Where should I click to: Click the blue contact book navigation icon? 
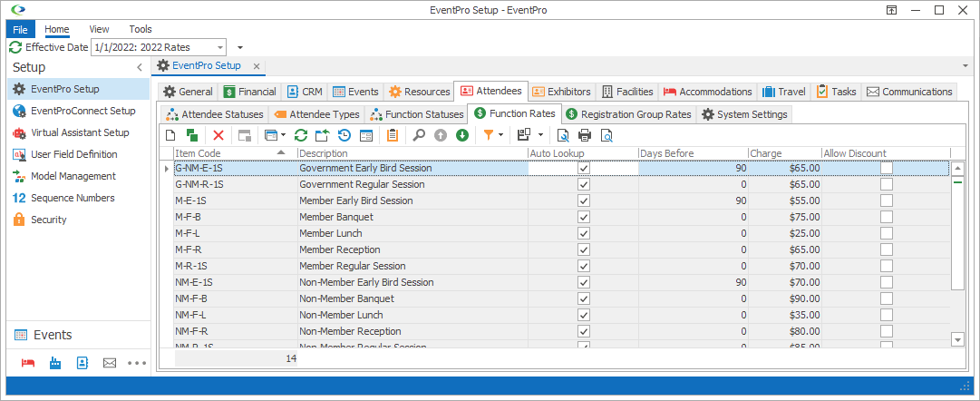pos(82,362)
